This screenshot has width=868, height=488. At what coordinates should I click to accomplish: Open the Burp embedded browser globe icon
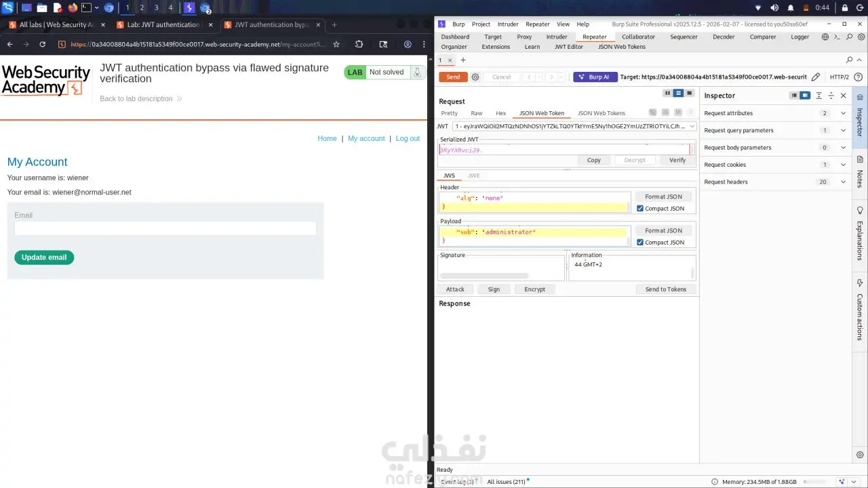[825, 37]
